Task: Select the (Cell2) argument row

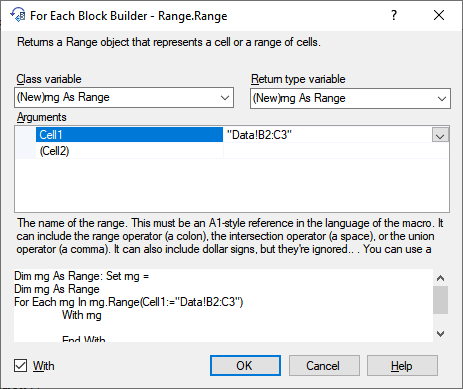Action: pos(129,151)
